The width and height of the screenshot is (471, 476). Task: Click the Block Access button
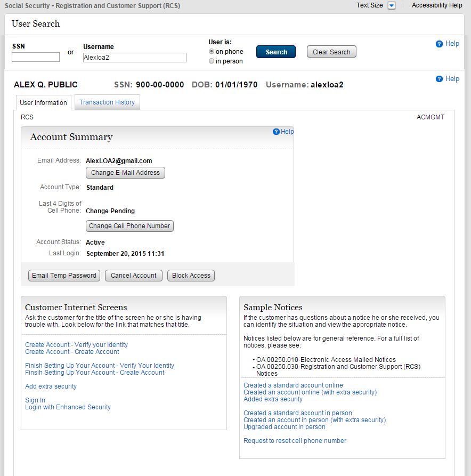click(191, 276)
